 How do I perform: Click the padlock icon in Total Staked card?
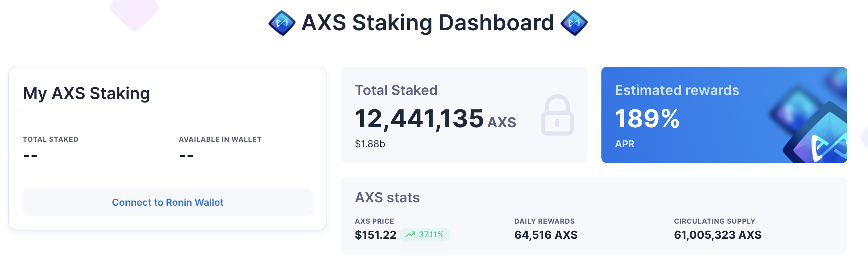pyautogui.click(x=557, y=115)
